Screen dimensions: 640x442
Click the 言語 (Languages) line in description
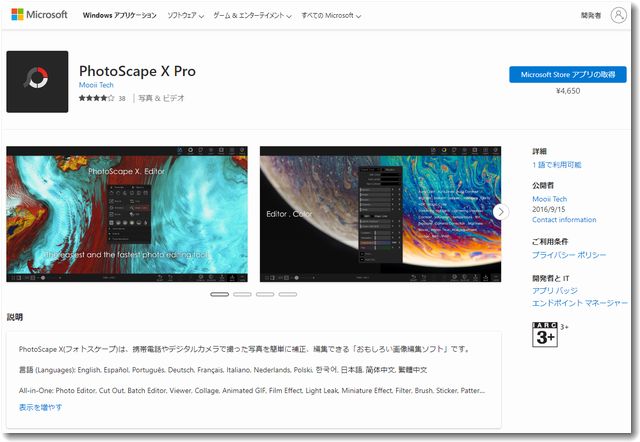223,370
